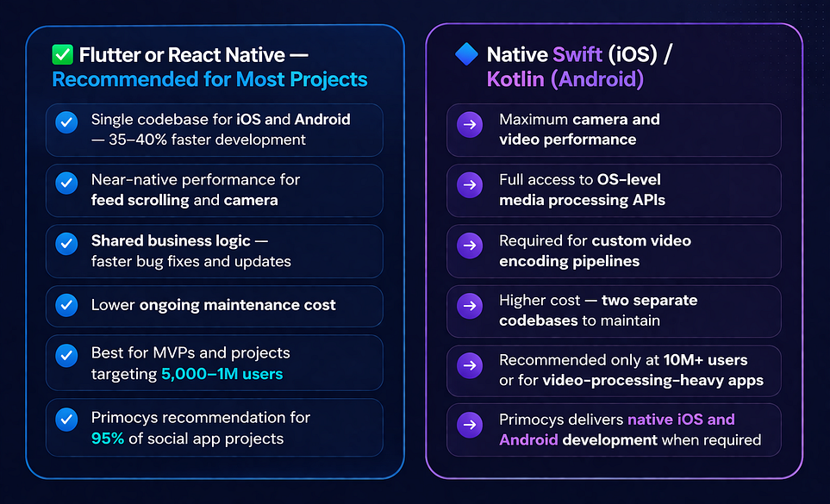Viewport: 830px width, 504px height.
Task: Click '35–40% faster development' text
Action: click(x=207, y=140)
